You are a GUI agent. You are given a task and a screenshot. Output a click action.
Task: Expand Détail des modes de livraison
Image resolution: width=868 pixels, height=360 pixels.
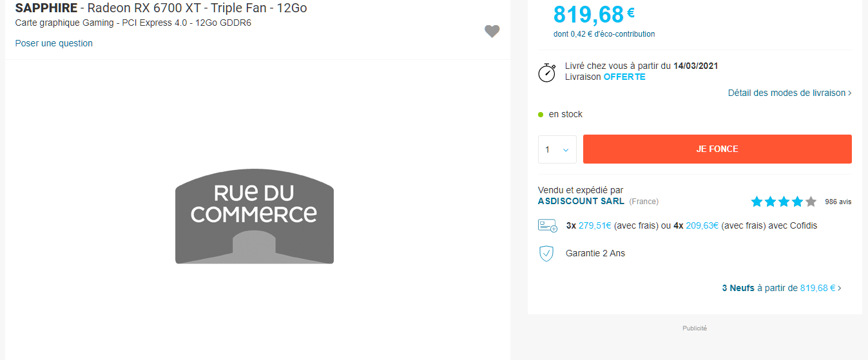[789, 93]
